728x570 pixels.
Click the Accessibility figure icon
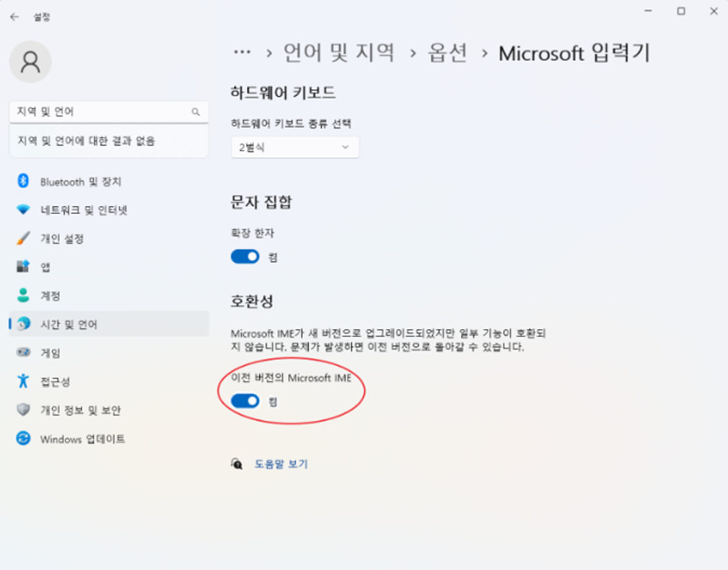(23, 381)
